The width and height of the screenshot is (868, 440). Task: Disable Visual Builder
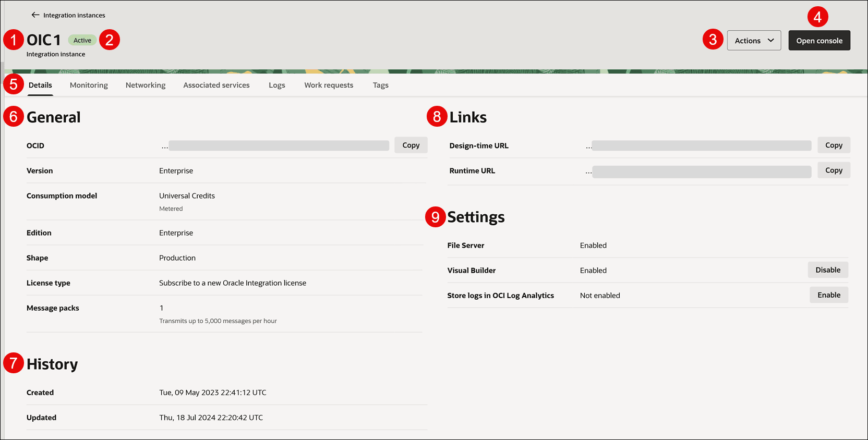828,270
